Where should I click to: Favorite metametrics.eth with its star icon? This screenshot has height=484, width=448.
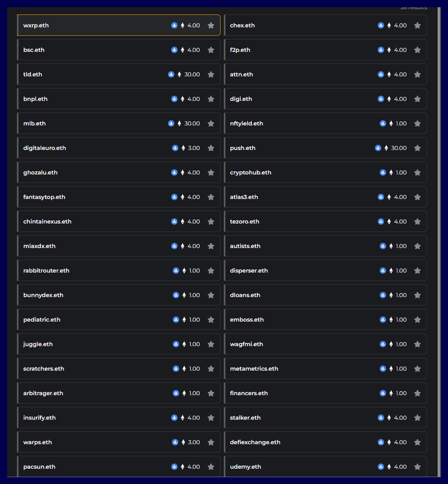[417, 368]
